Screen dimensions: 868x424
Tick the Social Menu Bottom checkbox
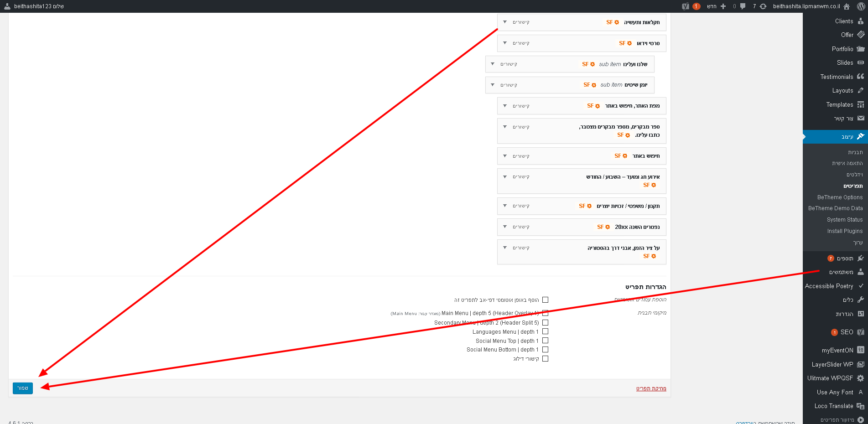pyautogui.click(x=545, y=350)
